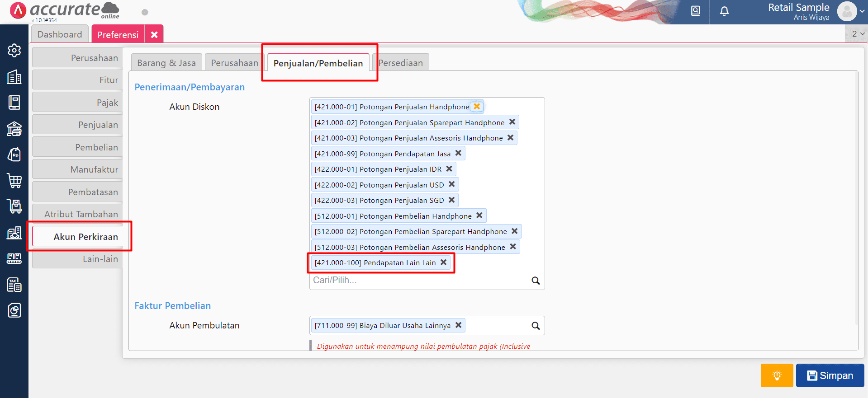Open the Rp price tag sales icon

pos(14,155)
